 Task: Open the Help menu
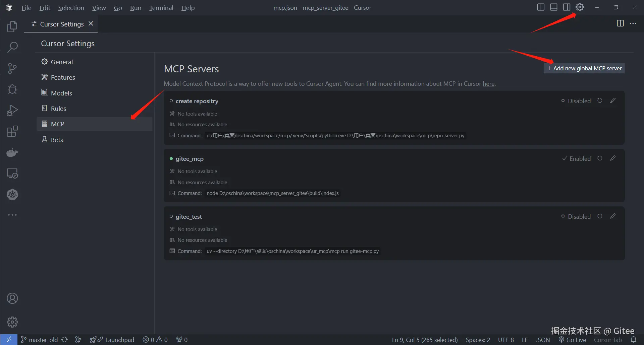coord(188,8)
